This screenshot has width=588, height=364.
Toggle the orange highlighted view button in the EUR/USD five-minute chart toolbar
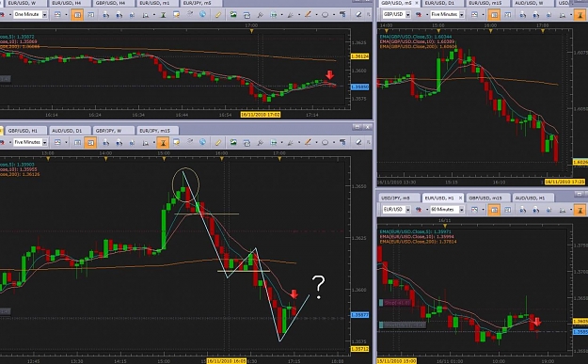[x=90, y=142]
